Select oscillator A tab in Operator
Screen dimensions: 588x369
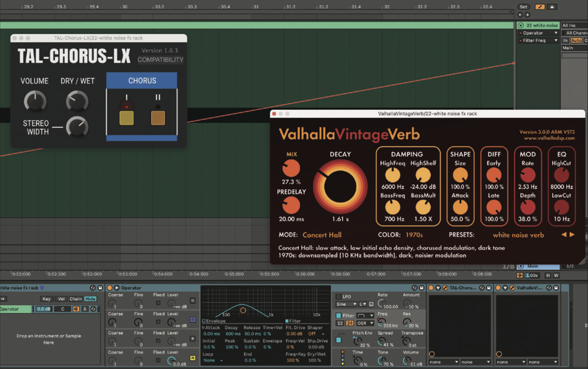click(x=193, y=357)
